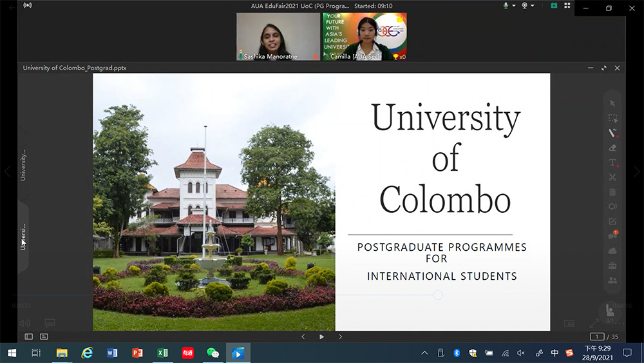Select Sashika Manoratne video thumbnail

pyautogui.click(x=278, y=37)
